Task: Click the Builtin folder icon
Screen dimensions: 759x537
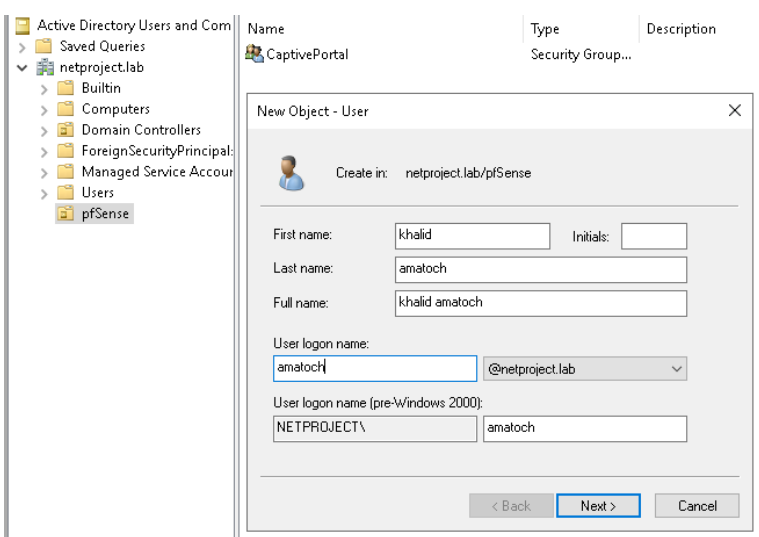Action: [x=65, y=88]
